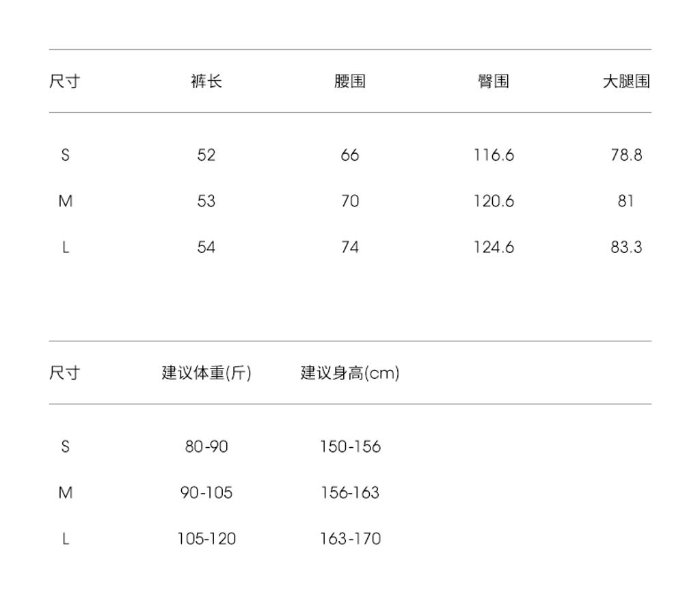Select hip value 124.6 in the L row
700x601 pixels.
(x=494, y=247)
